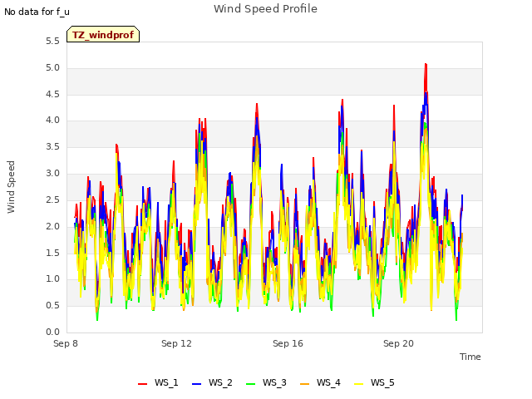Click the blue WS_2 legend swatch

197,384
